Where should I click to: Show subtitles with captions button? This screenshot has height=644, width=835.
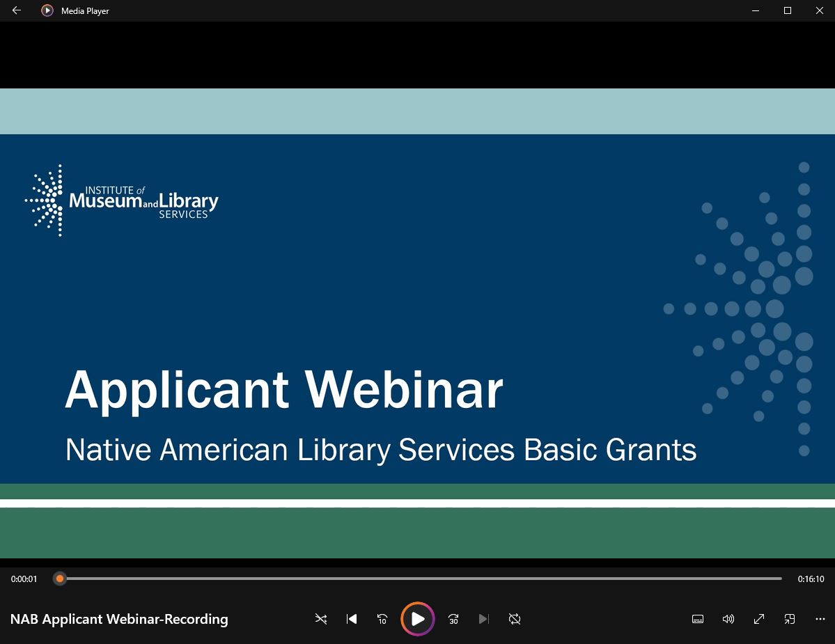pos(698,619)
